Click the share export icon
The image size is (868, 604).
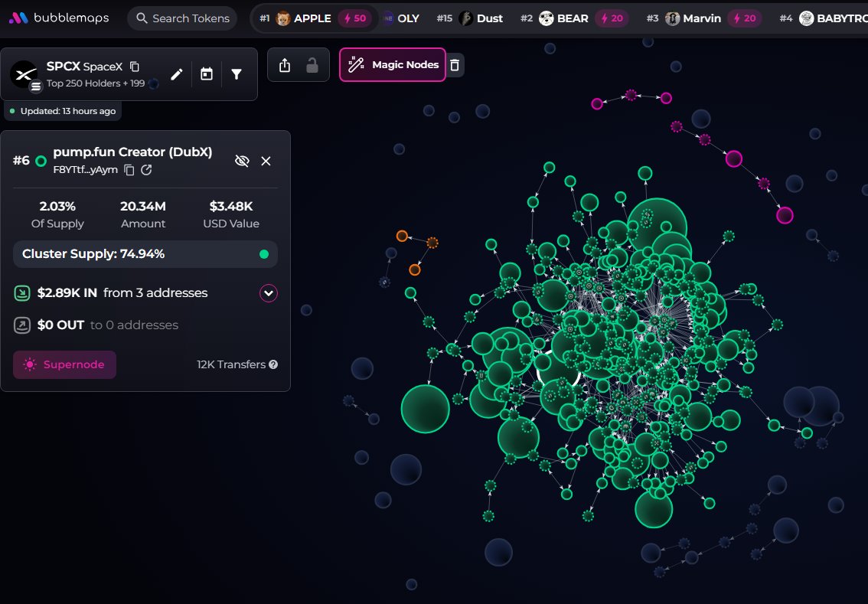point(285,65)
